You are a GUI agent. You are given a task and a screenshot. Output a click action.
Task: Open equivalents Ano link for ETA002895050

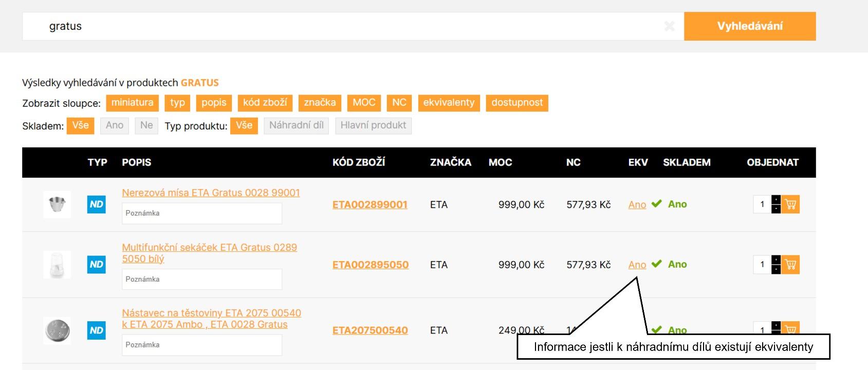[637, 265]
